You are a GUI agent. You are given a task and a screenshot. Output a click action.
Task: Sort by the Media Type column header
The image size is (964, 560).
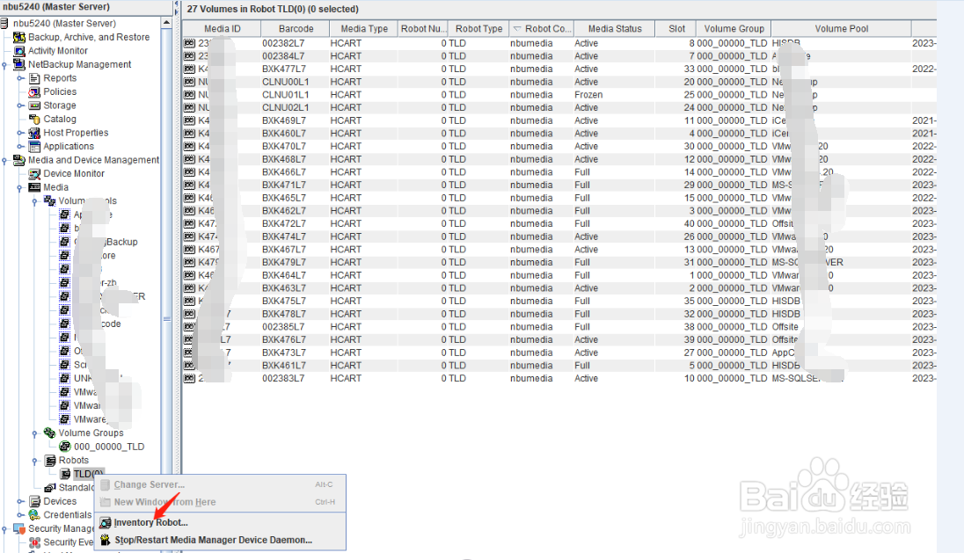pyautogui.click(x=364, y=29)
